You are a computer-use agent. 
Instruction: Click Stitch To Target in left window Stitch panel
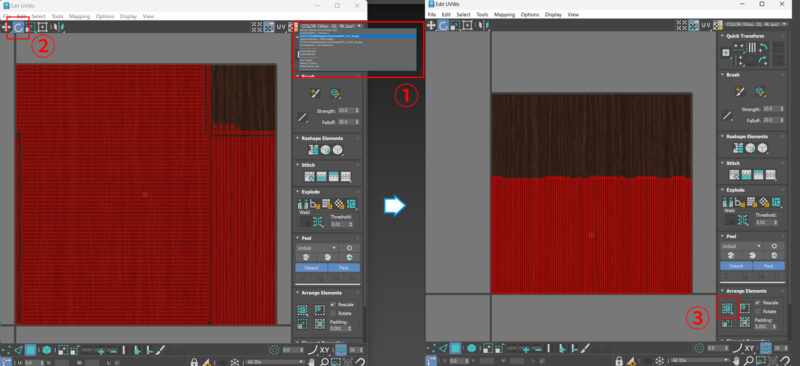coord(309,176)
